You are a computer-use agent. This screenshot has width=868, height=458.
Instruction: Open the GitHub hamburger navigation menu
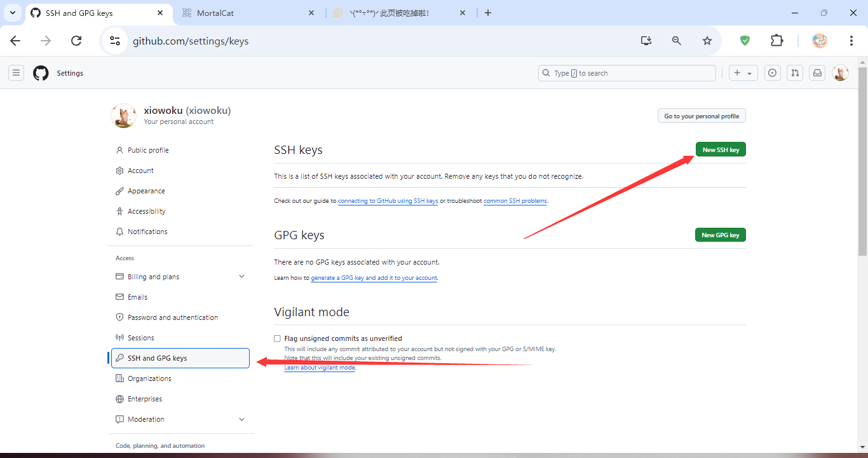(x=17, y=73)
